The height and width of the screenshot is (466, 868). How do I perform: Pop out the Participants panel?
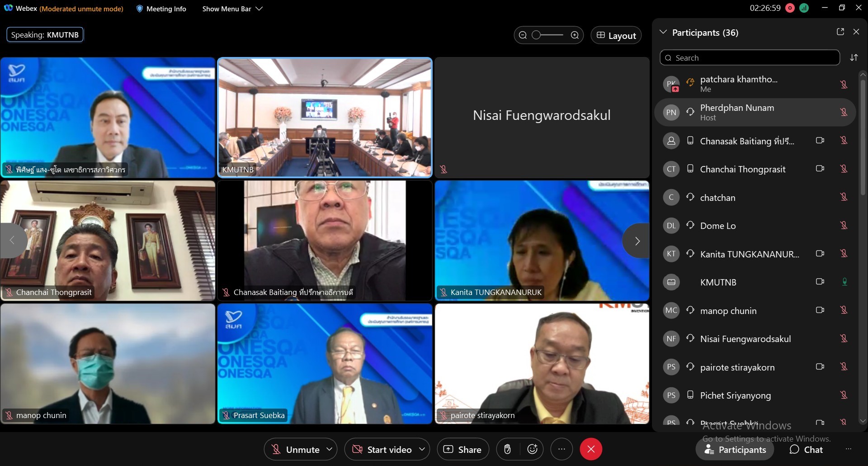point(840,32)
